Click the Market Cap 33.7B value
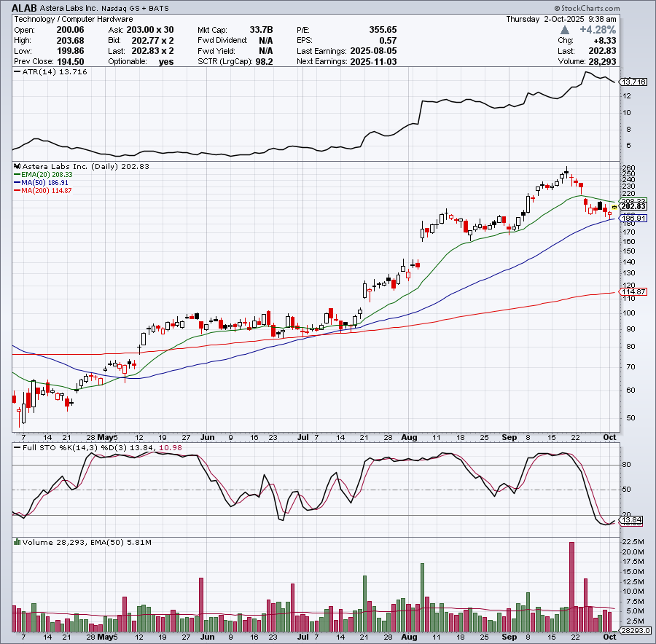656x644 pixels. [261, 30]
